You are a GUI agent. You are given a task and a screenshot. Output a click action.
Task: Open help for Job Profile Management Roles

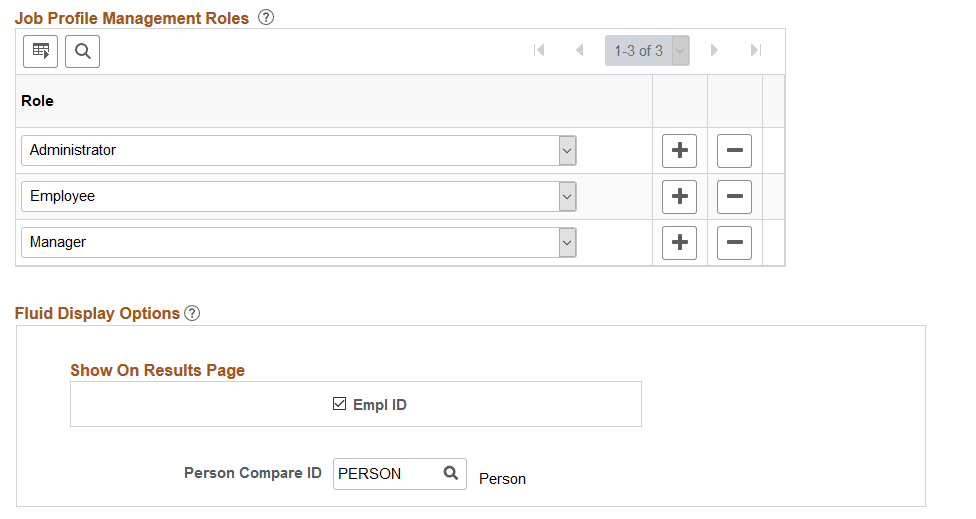pos(266,18)
